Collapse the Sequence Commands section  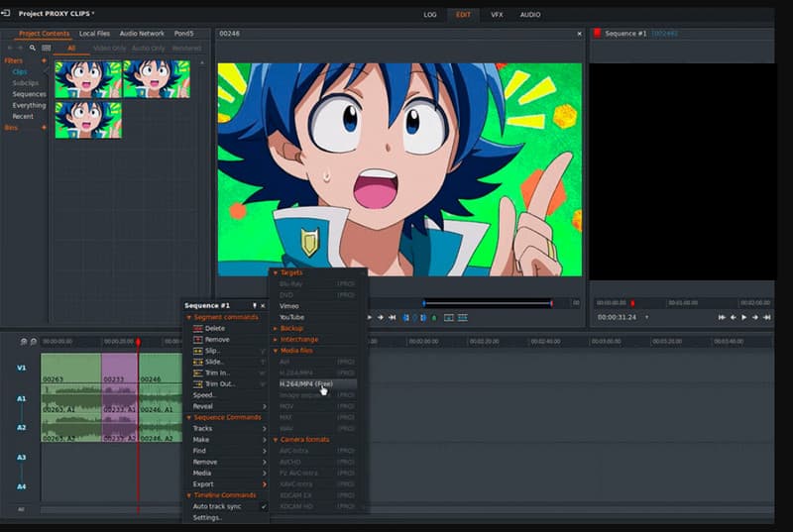tap(189, 418)
